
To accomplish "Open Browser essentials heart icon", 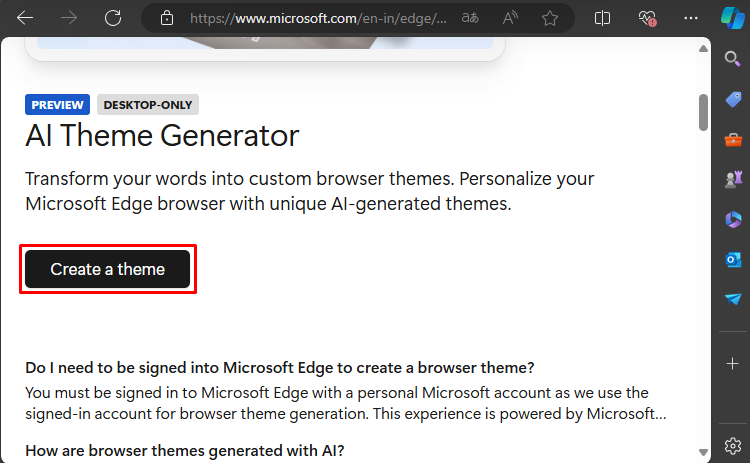I will pyautogui.click(x=647, y=18).
